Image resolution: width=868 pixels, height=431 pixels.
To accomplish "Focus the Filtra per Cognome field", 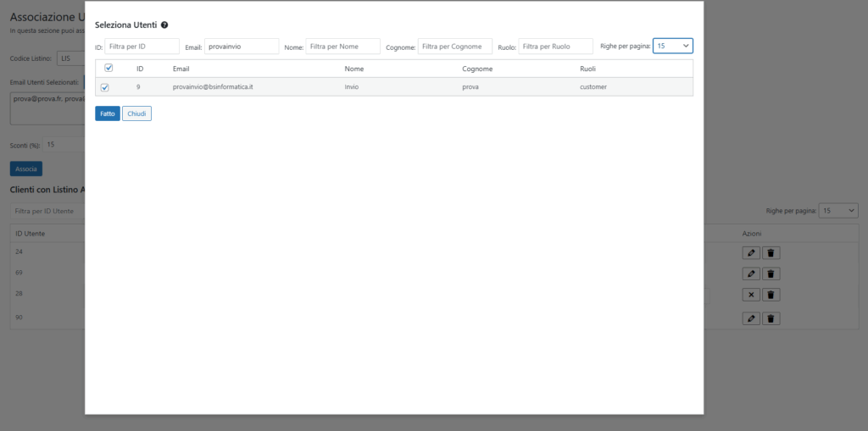I will (x=455, y=47).
